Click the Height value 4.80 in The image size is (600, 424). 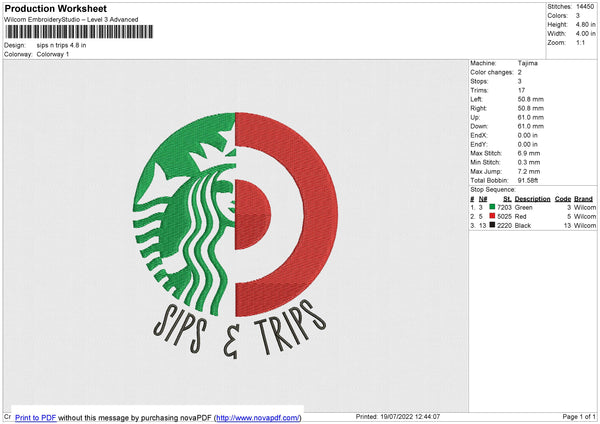[586, 24]
